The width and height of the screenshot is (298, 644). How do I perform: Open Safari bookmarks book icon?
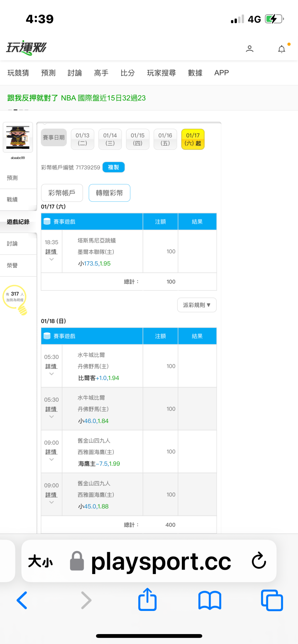(x=210, y=600)
